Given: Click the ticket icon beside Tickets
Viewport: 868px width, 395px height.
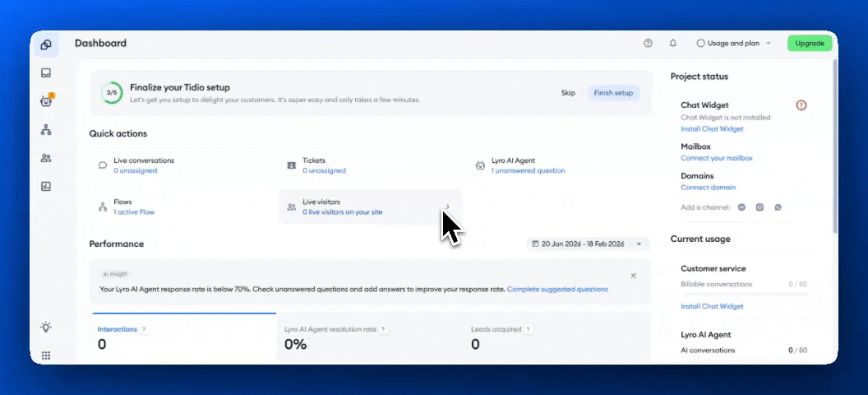Looking at the screenshot, I should (x=291, y=165).
